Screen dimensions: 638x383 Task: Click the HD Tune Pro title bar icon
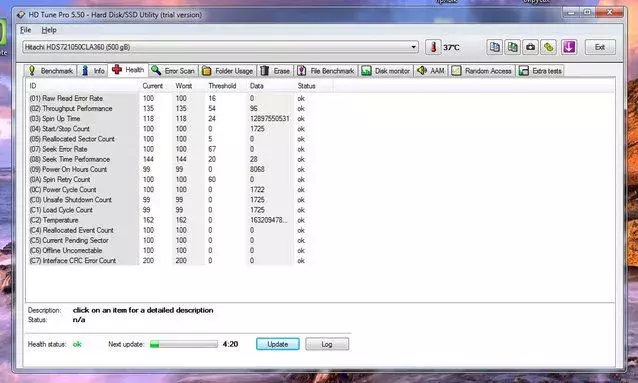21,15
